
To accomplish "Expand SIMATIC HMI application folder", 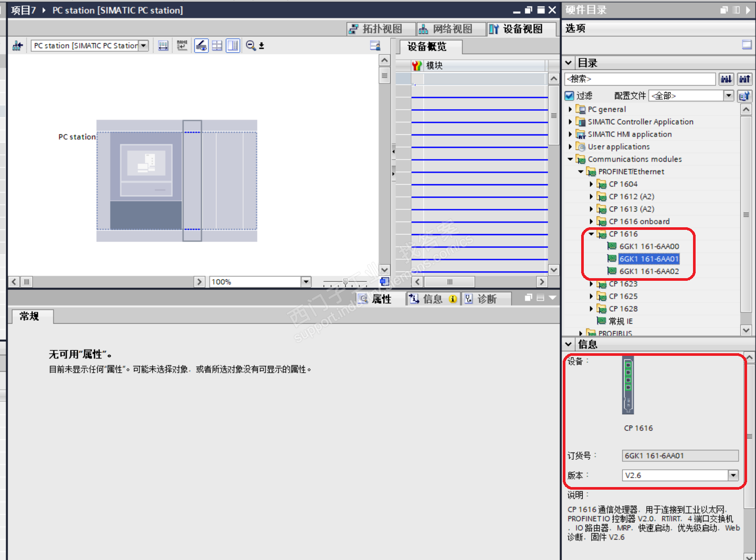I will click(570, 134).
